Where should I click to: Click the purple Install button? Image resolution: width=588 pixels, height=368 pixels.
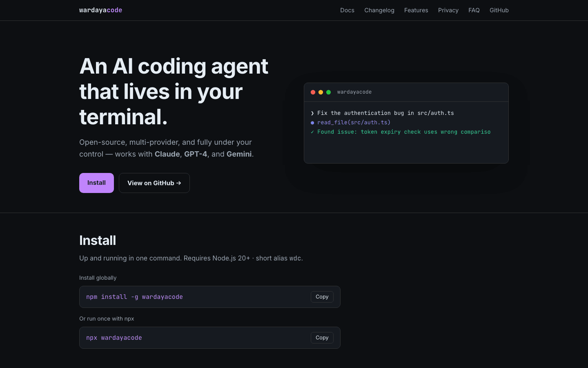point(96,183)
